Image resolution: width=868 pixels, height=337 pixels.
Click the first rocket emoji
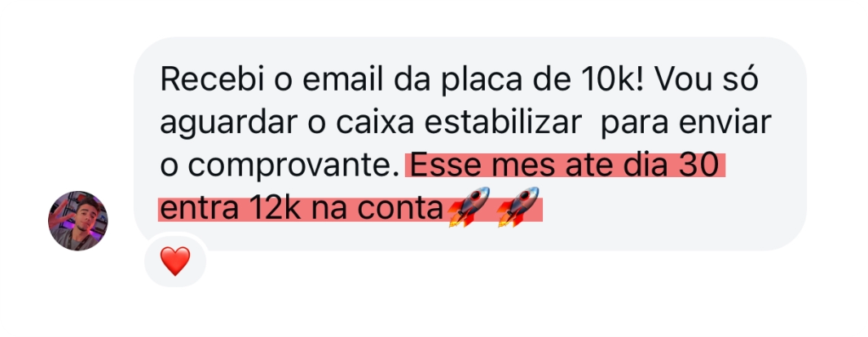pos(469,206)
